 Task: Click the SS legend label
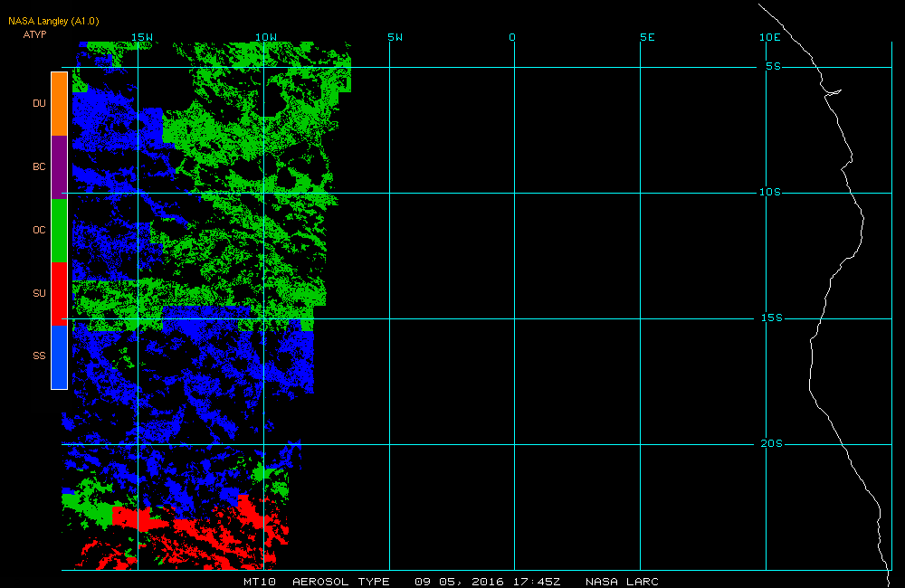click(39, 356)
